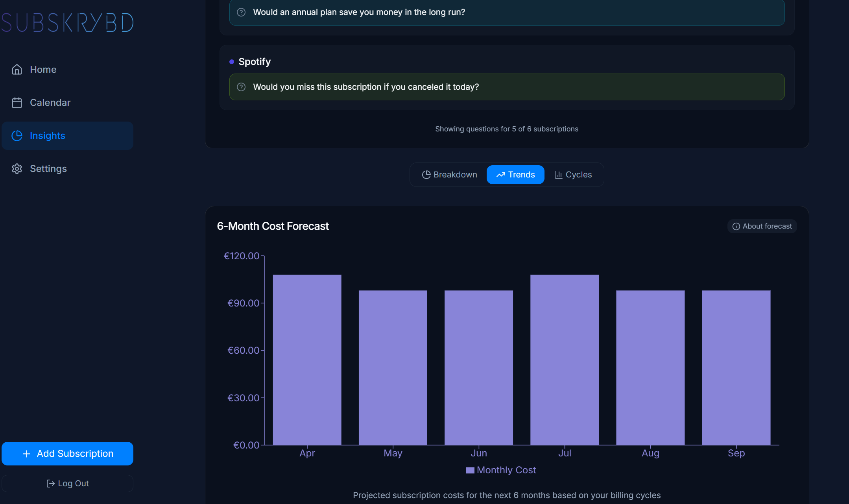
Task: Click the April bar in forecast chart
Action: point(307,360)
